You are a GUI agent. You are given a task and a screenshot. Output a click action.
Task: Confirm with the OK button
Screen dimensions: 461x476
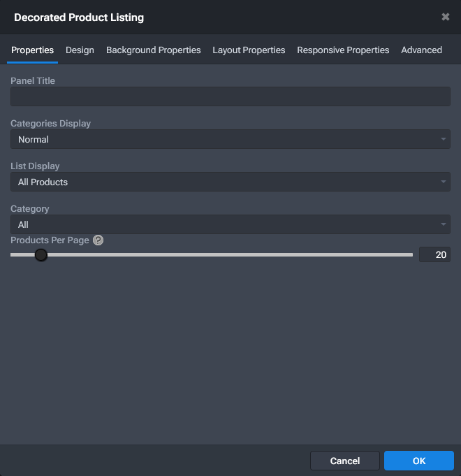click(419, 461)
